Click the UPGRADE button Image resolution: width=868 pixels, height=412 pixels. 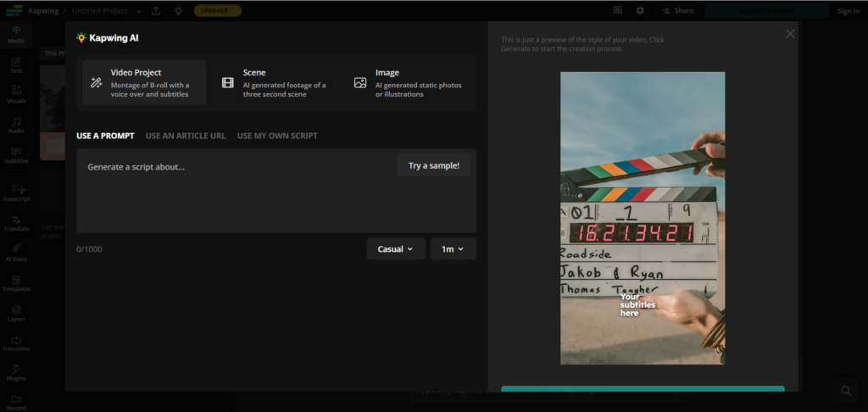(218, 10)
